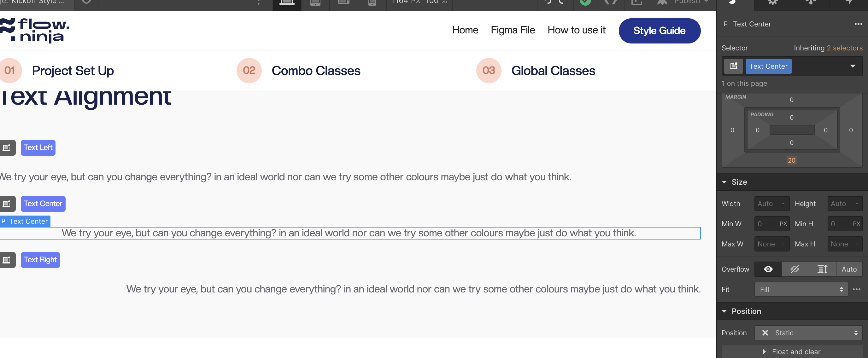Click the Text Center element tag on canvas

point(25,221)
